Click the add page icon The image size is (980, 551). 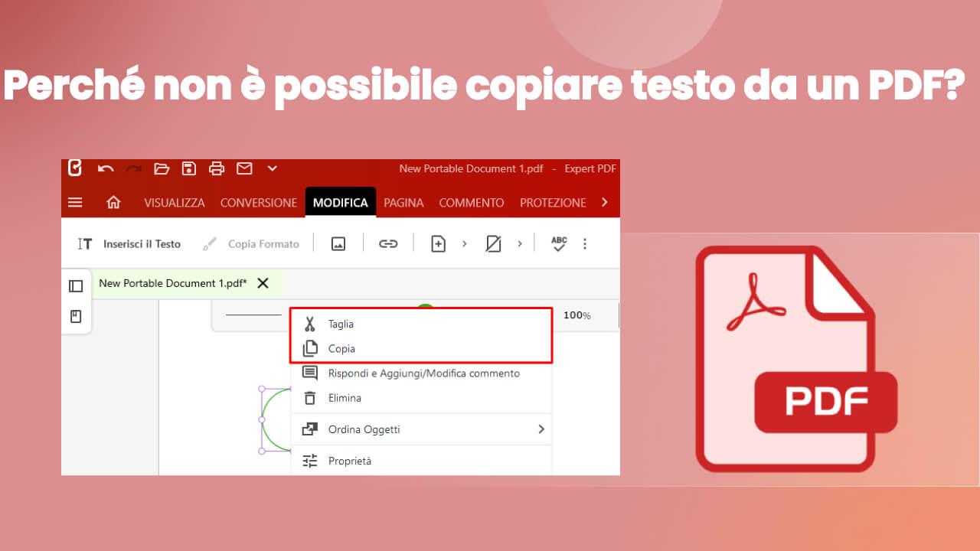click(x=438, y=244)
